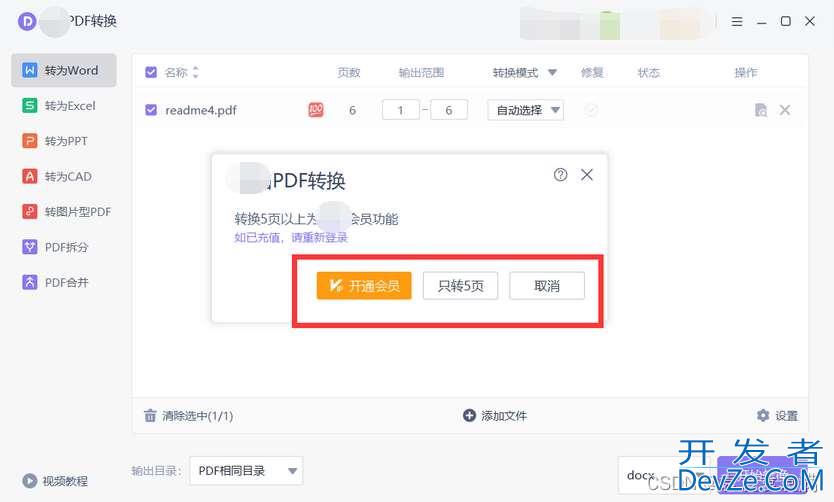Open 设置 with the gear icon
This screenshot has width=834, height=502.
[x=763, y=415]
